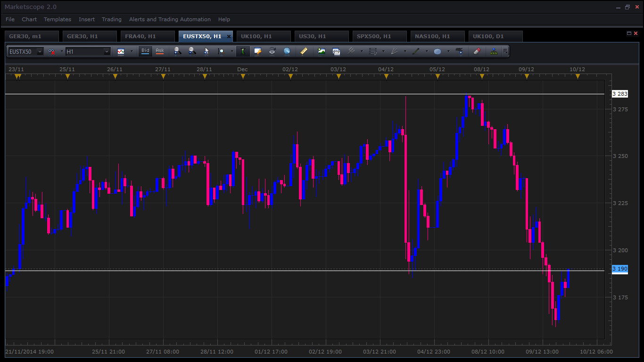Click the add indicator chart icon
The image size is (644, 362).
pyautogui.click(x=322, y=51)
